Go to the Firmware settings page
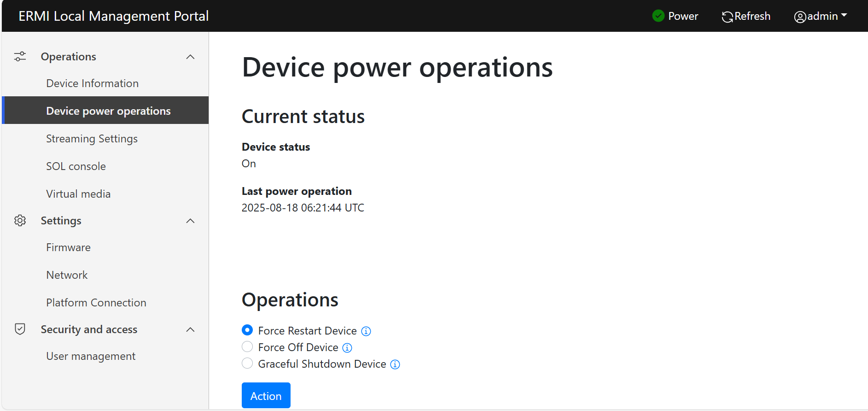Screen dimensions: 868x411 point(68,247)
